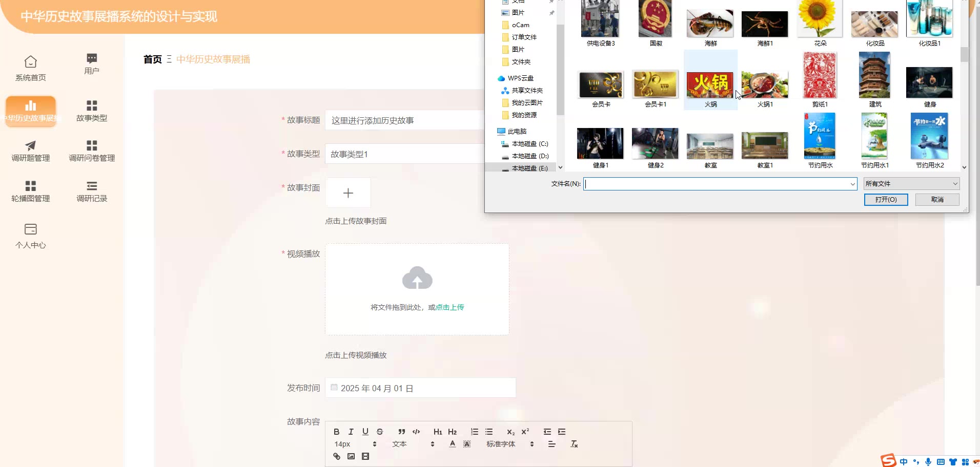Viewport: 980px width, 467px height.
Task: Increase the indent in the editor
Action: click(562, 432)
